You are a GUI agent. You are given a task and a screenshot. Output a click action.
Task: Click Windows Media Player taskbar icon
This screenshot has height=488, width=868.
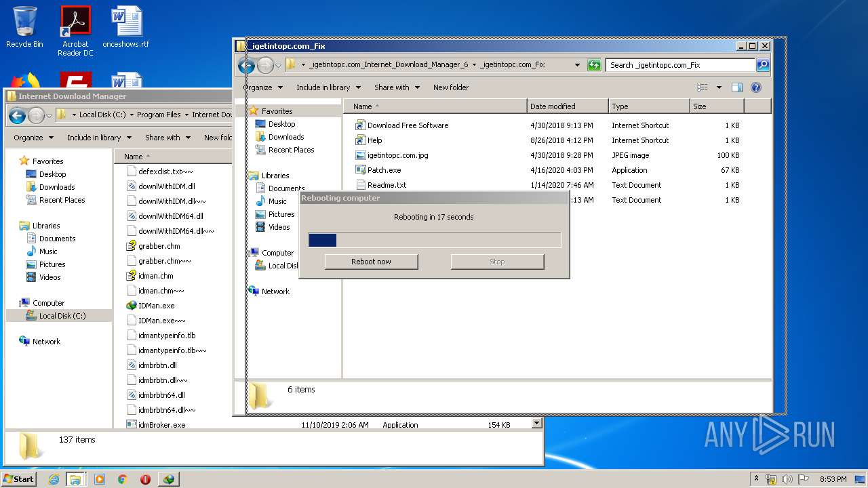tap(100, 479)
